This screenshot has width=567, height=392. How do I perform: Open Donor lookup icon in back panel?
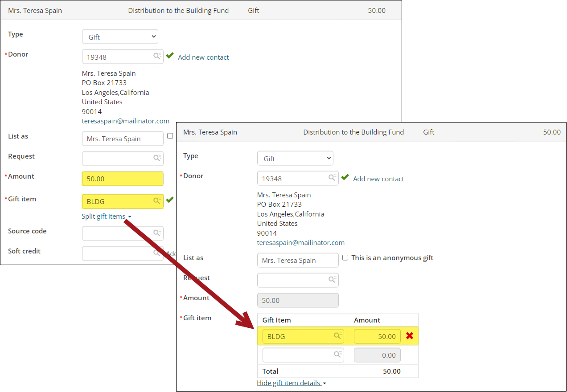point(158,56)
